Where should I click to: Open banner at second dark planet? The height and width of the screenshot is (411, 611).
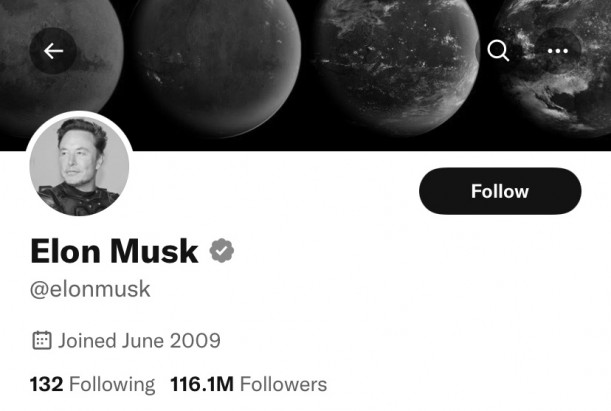(x=216, y=66)
